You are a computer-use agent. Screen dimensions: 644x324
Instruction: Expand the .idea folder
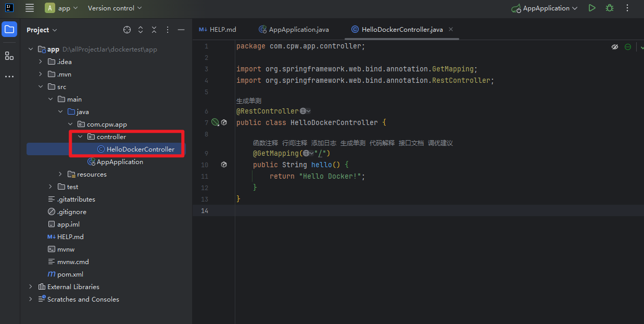click(x=41, y=62)
